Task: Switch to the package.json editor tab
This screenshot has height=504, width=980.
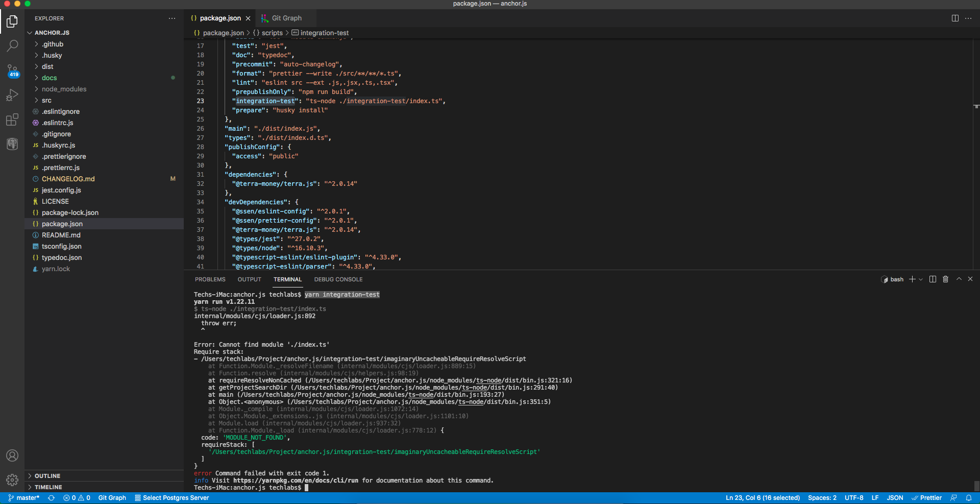Action: point(220,18)
